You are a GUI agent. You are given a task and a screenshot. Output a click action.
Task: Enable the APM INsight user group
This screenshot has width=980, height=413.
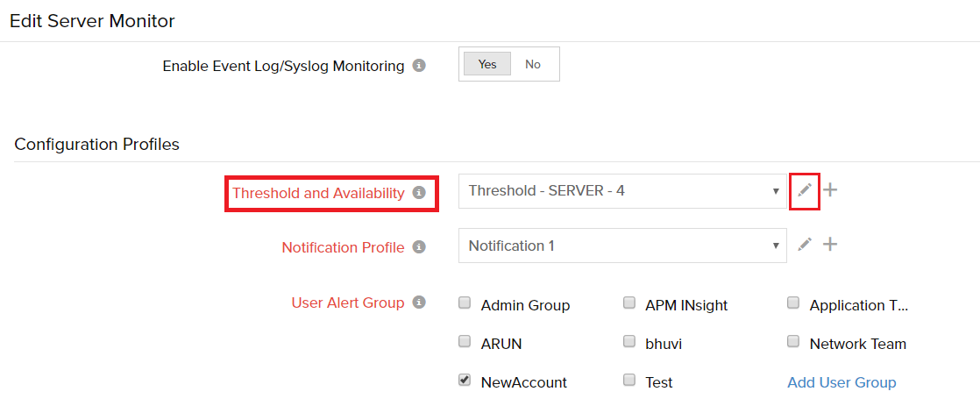(x=628, y=303)
